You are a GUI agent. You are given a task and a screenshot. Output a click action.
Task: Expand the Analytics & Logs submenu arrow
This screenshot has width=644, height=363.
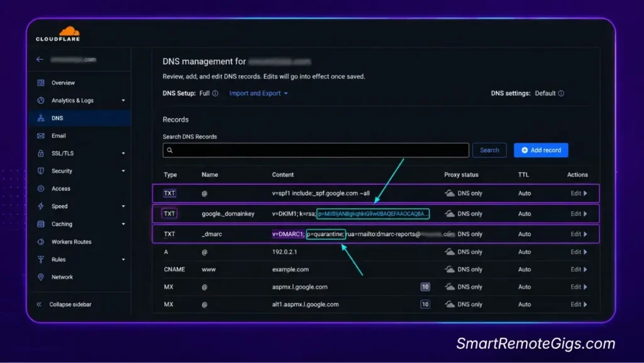(123, 101)
